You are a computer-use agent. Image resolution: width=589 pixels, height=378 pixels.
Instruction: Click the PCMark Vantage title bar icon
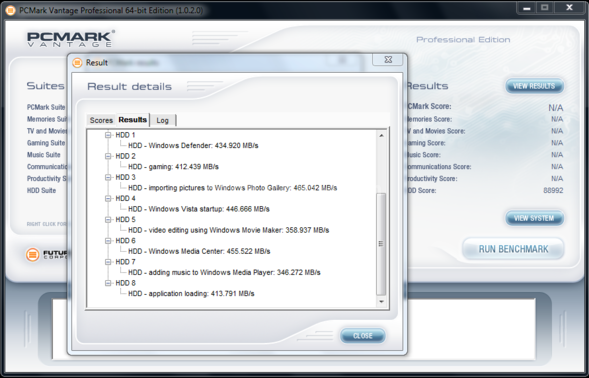pos(10,11)
